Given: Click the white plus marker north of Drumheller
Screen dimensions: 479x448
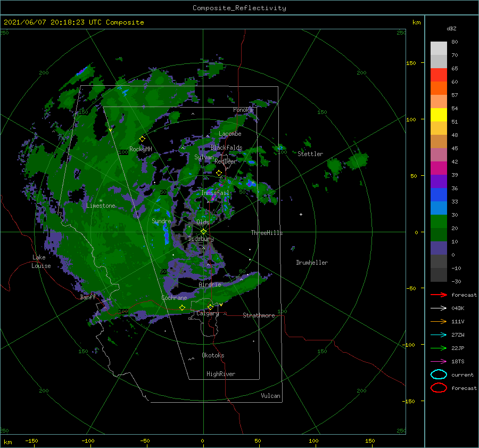Looking at the screenshot, I should (x=301, y=214).
